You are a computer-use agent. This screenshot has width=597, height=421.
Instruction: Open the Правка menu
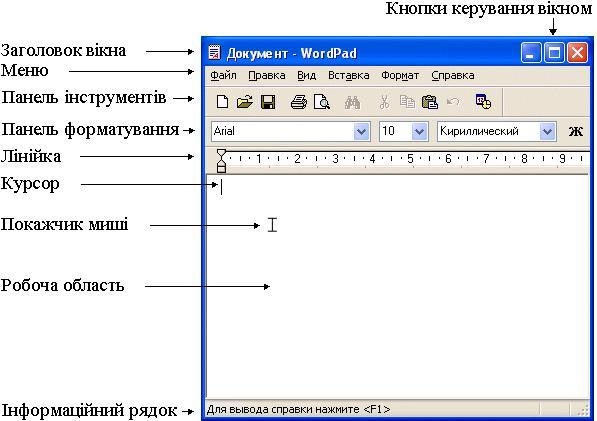click(267, 75)
